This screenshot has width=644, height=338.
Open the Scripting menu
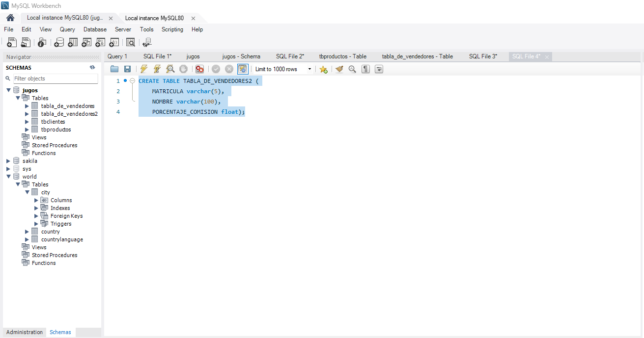(x=172, y=29)
